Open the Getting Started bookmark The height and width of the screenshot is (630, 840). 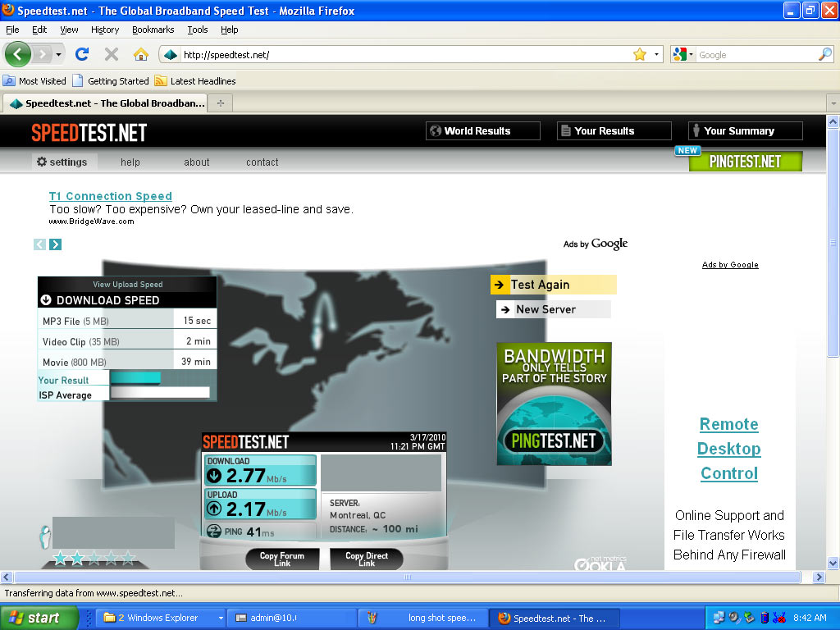coord(111,81)
